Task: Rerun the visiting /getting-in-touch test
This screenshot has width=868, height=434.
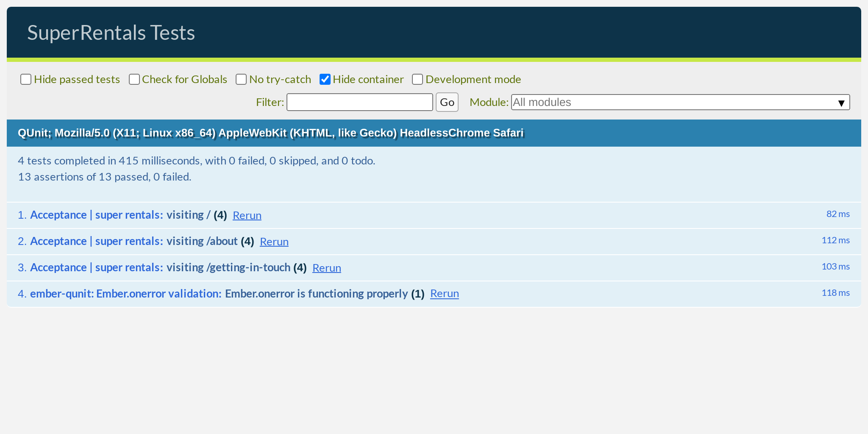Action: coord(327,268)
